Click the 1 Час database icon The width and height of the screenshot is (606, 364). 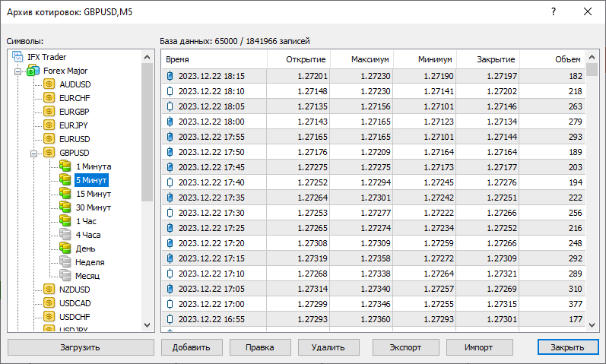65,221
